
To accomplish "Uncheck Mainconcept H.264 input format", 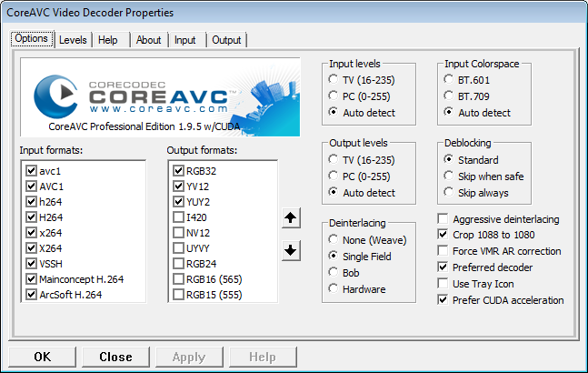I will point(31,279).
